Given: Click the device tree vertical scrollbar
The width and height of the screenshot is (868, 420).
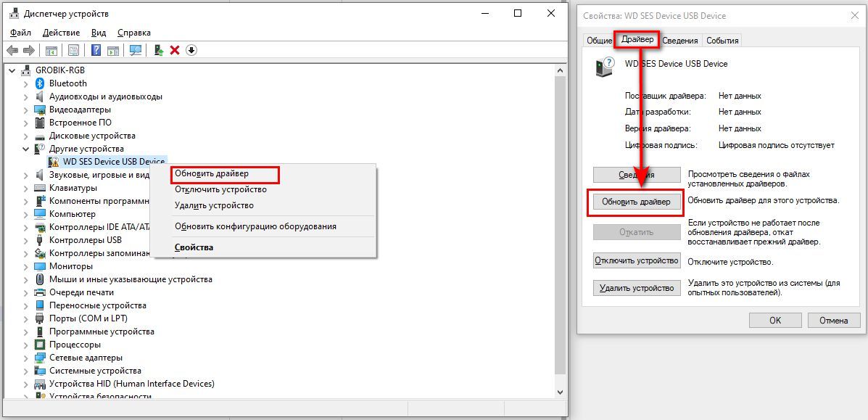Looking at the screenshot, I should (x=559, y=218).
